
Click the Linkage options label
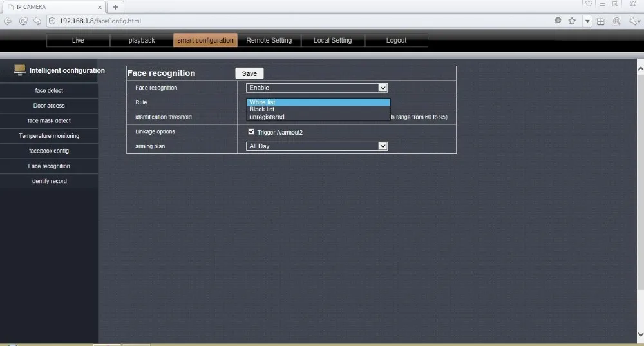155,131
